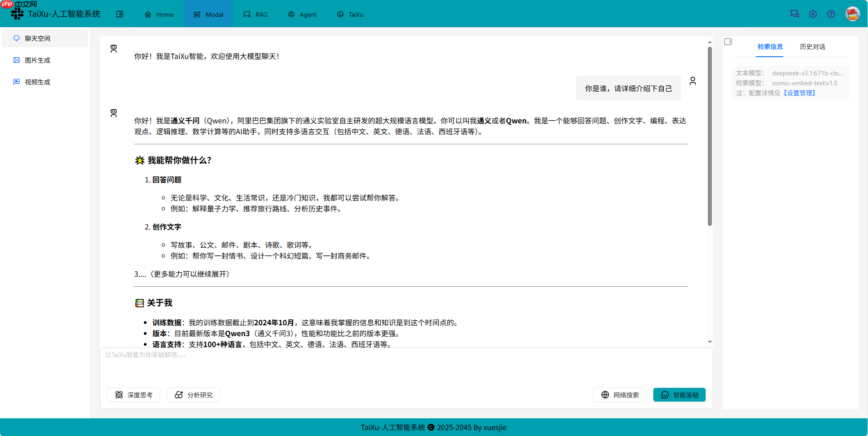Open the help question-mark icon
Image resolution: width=868 pixels, height=436 pixels.
pos(831,14)
